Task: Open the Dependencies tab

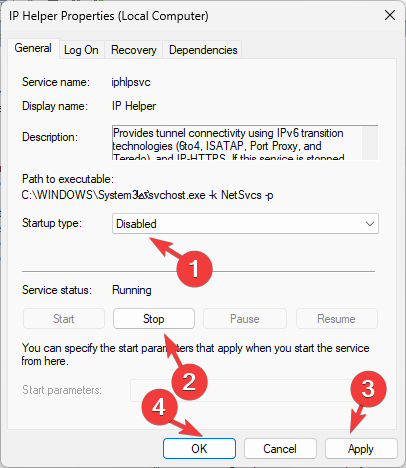Action: pos(203,50)
